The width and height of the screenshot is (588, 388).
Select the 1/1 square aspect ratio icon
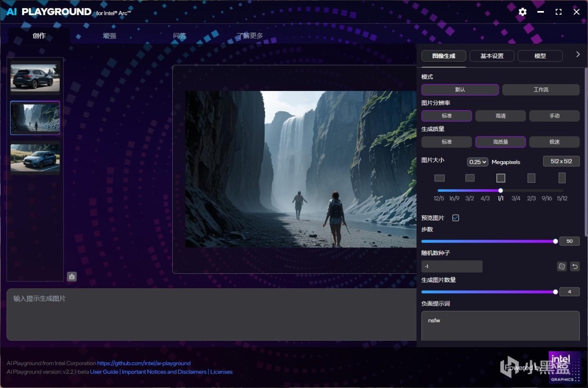tap(501, 178)
